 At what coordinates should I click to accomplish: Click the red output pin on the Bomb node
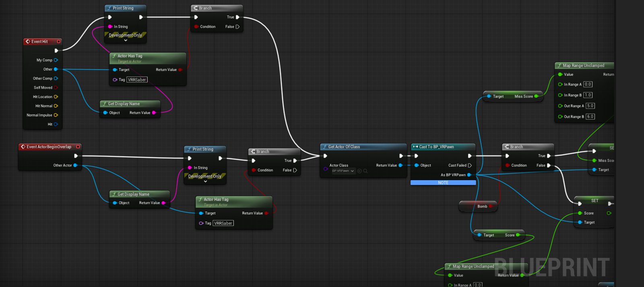click(x=491, y=206)
